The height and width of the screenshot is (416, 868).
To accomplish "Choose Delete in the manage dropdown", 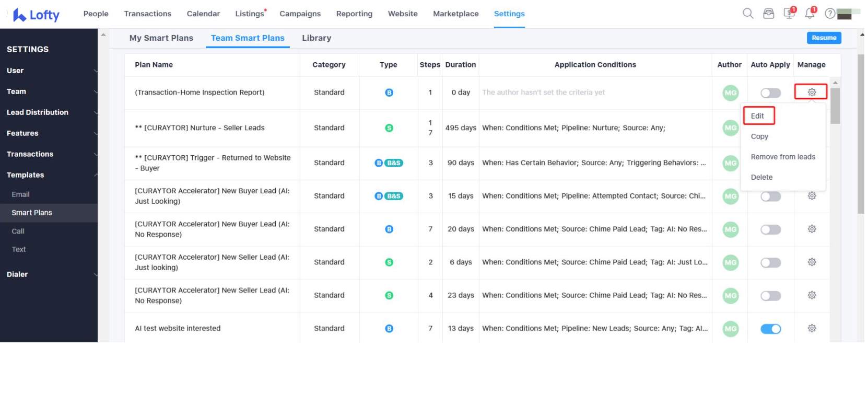I will pyautogui.click(x=761, y=177).
